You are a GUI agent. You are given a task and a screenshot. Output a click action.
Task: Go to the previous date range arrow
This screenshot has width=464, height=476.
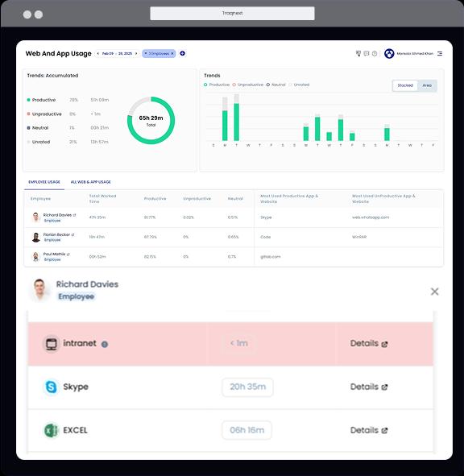(97, 53)
